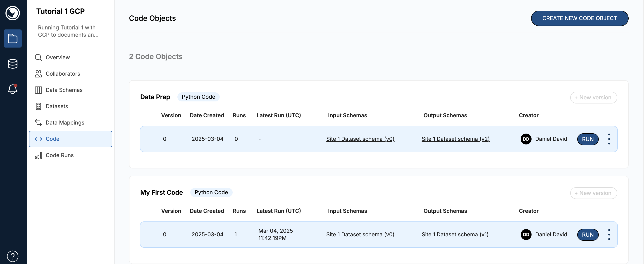644x264 pixels.
Task: Open the database icon in left rail
Action: point(12,64)
